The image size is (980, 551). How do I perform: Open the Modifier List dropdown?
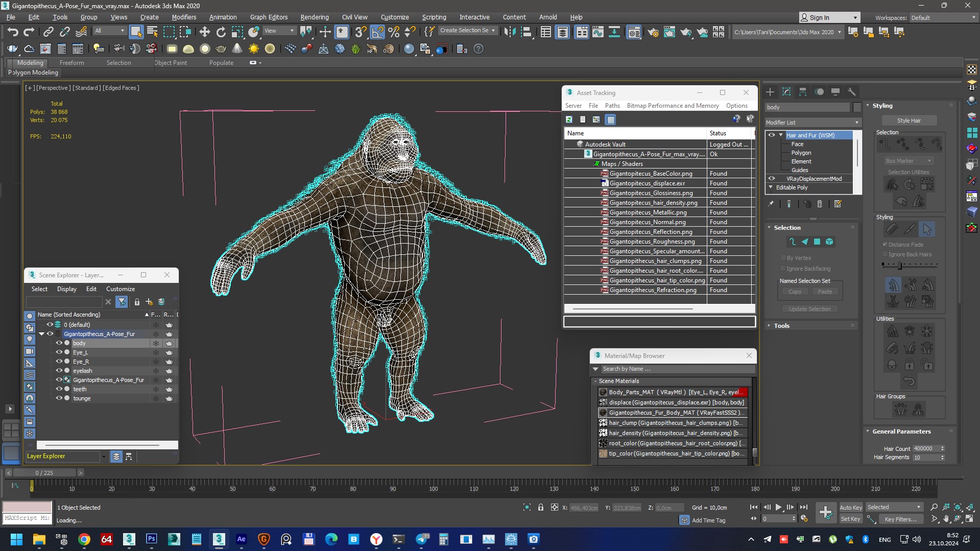click(812, 123)
